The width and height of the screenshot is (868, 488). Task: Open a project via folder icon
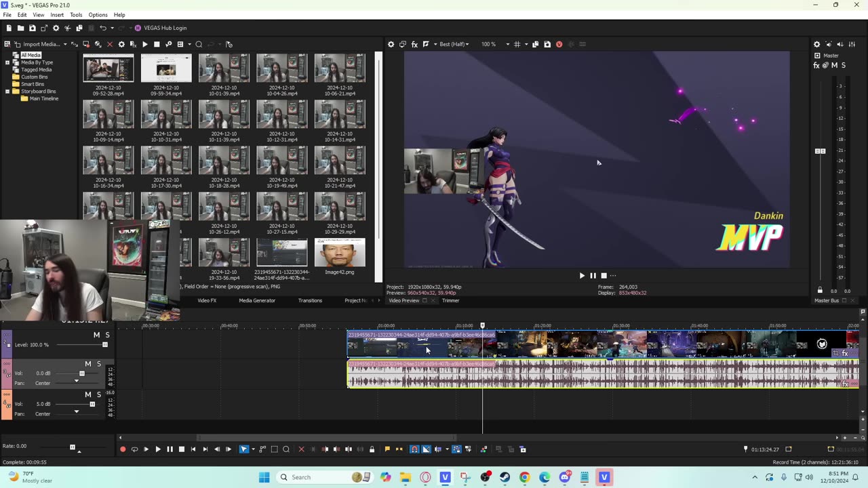[x=20, y=28]
